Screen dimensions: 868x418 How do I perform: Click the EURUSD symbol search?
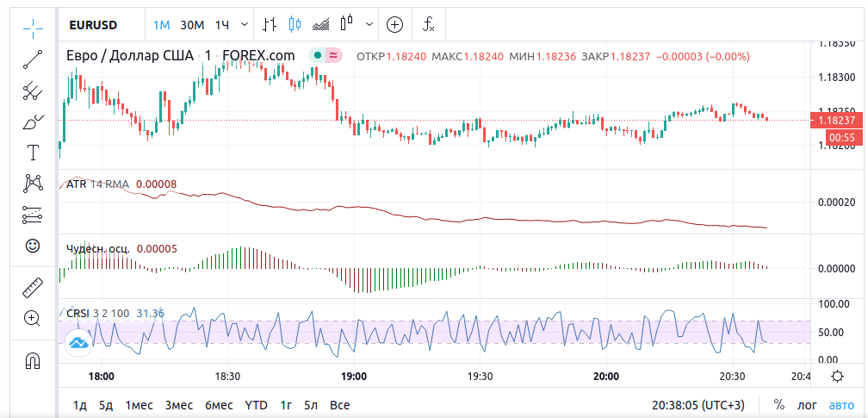(93, 25)
